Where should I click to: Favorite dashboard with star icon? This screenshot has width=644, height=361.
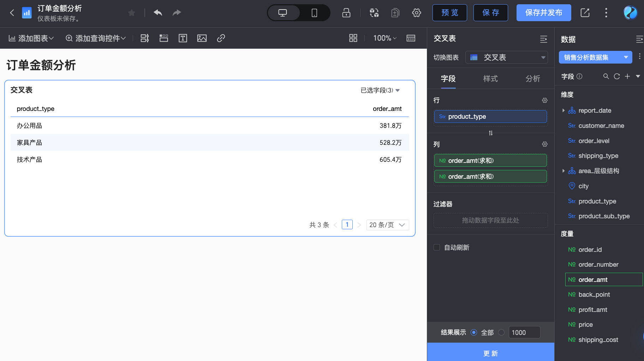pyautogui.click(x=131, y=13)
